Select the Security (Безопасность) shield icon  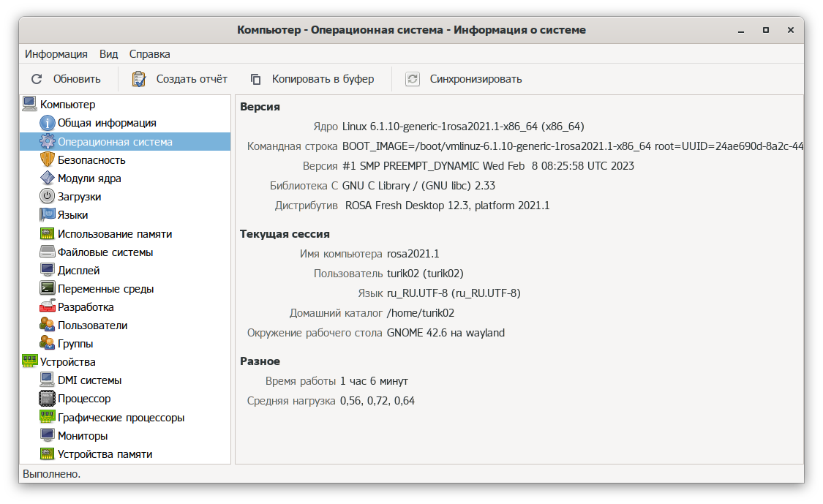47,160
